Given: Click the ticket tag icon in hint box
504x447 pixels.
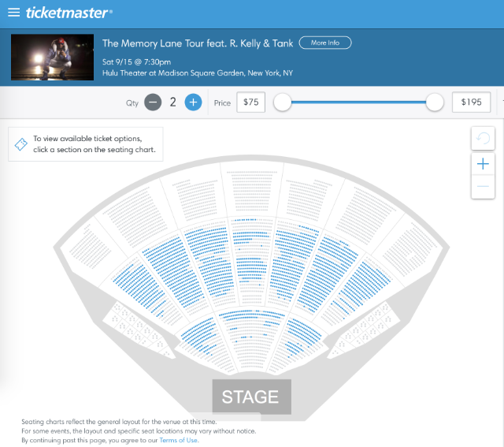Looking at the screenshot, I should tap(21, 144).
